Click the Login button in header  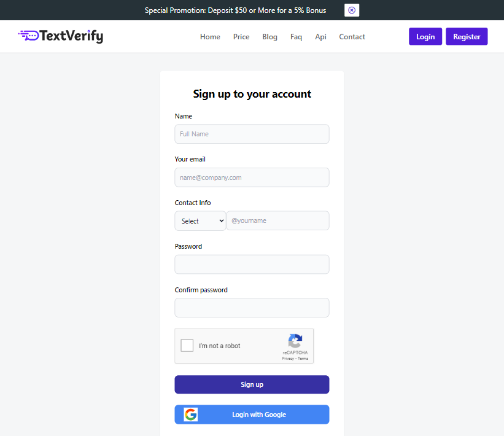425,37
